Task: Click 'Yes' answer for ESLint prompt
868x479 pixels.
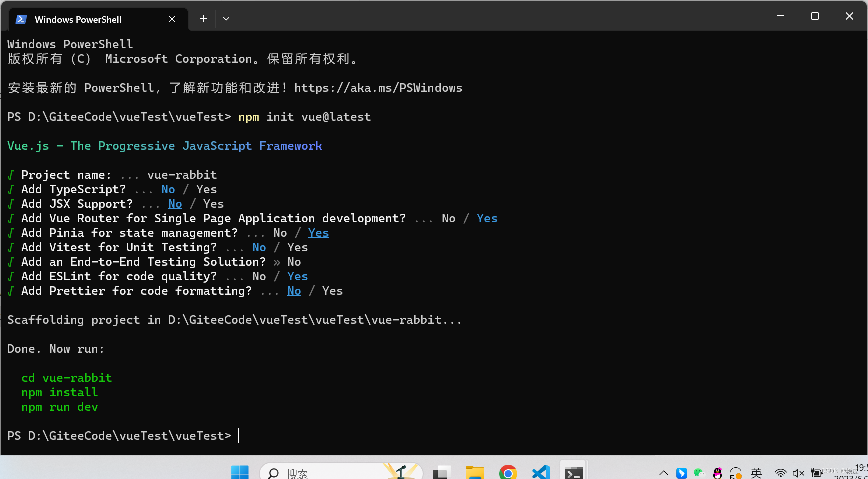Action: (297, 276)
